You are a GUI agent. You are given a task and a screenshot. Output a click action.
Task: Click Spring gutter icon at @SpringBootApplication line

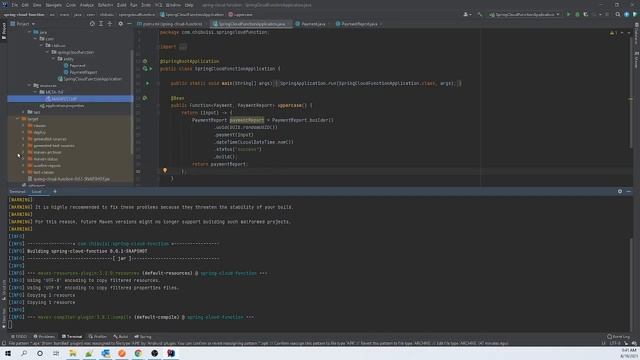[145, 61]
